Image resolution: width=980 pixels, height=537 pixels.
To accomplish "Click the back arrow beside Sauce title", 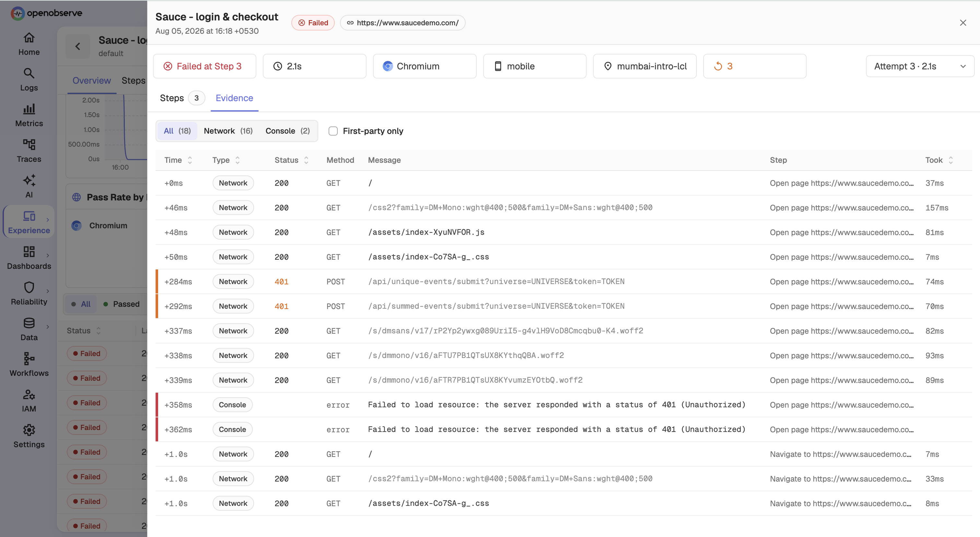I will (77, 46).
